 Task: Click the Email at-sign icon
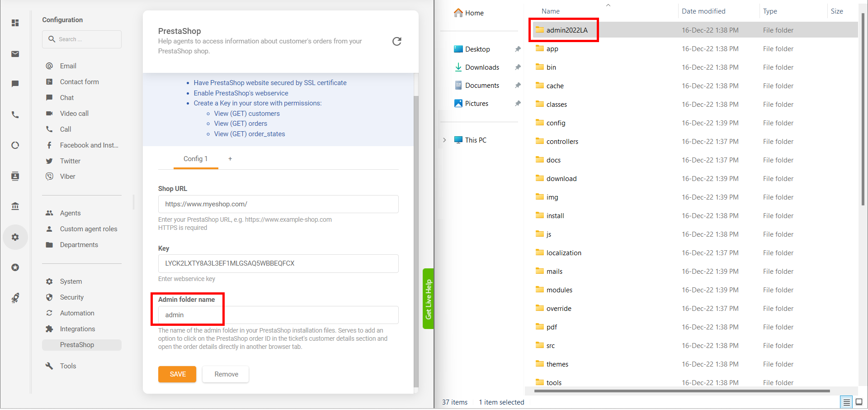pos(49,66)
